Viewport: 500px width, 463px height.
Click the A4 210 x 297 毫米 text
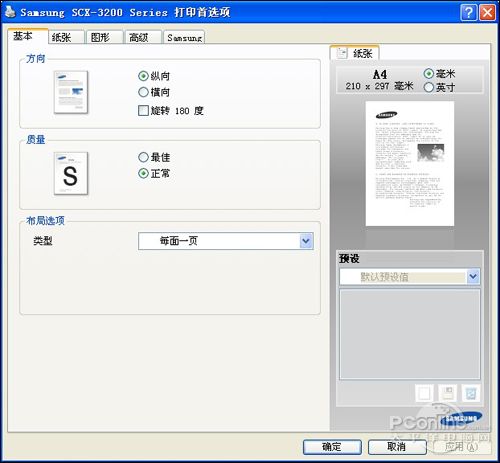coord(380,80)
